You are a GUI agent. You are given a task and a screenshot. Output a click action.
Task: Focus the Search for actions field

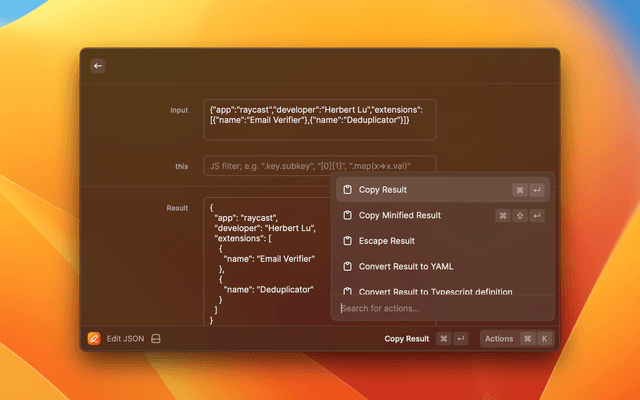[x=440, y=308]
